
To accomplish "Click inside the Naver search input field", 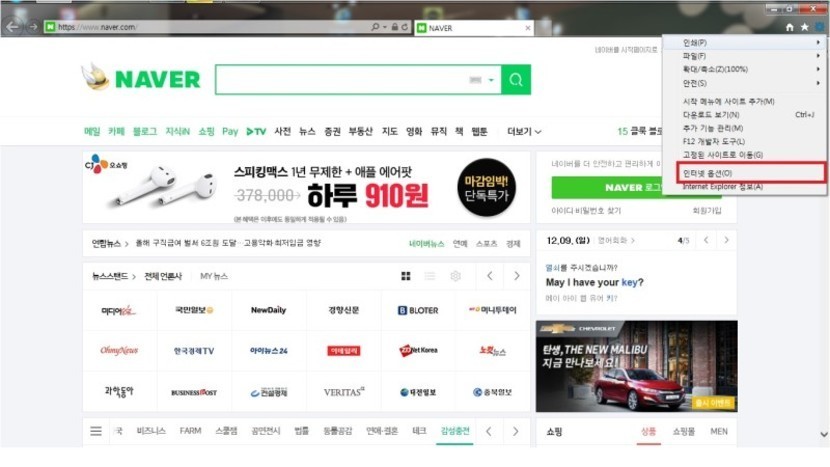I will tap(340, 80).
